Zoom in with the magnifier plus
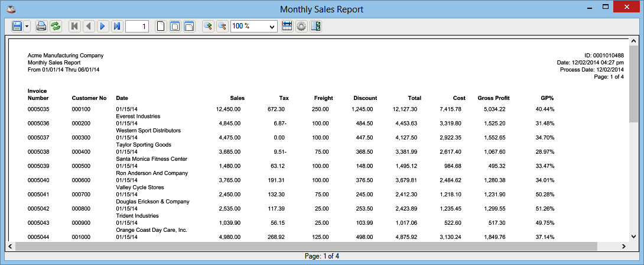The image size is (644, 265). [x=207, y=26]
